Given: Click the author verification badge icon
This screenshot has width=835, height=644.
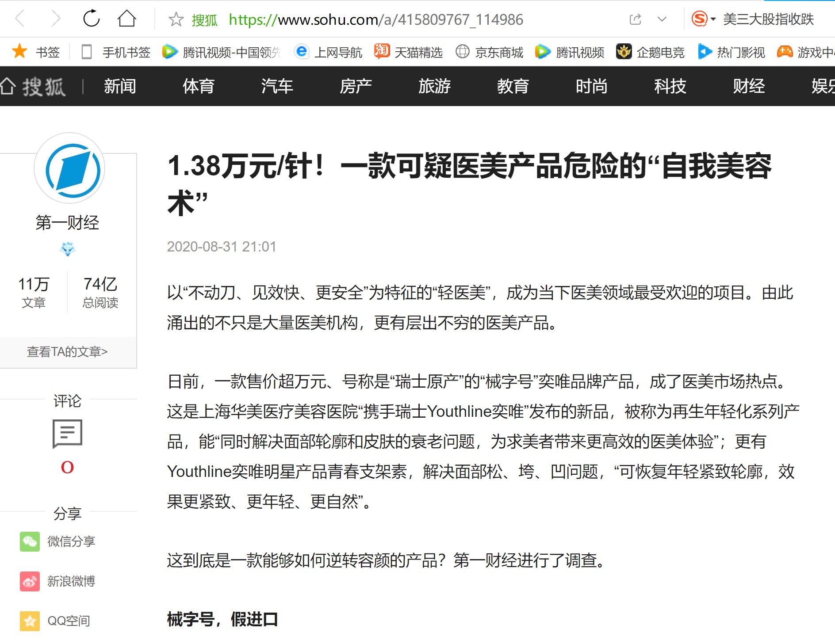Looking at the screenshot, I should click(x=68, y=249).
